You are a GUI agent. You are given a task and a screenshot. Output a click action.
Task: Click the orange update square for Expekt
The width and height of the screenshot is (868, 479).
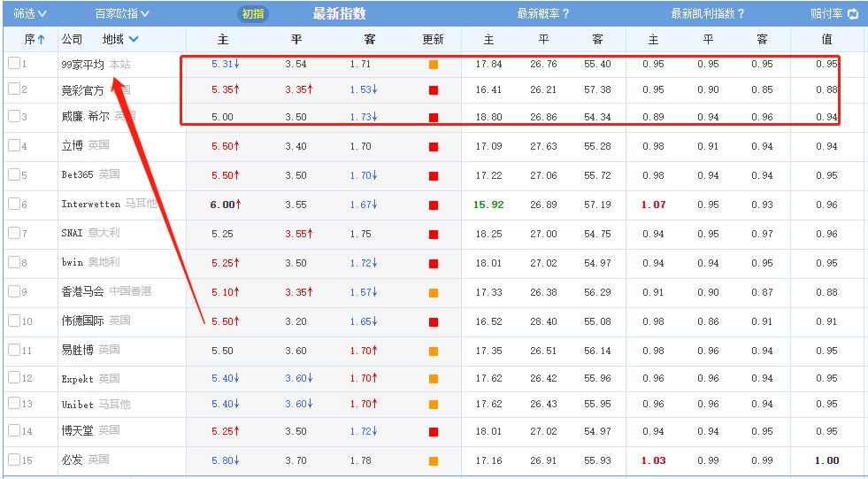point(434,379)
